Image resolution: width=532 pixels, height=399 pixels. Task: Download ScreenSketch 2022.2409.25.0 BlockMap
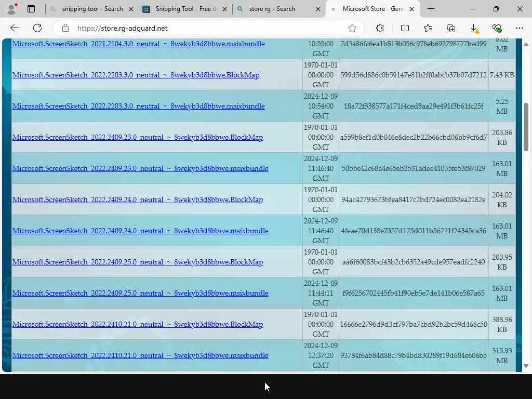click(138, 262)
